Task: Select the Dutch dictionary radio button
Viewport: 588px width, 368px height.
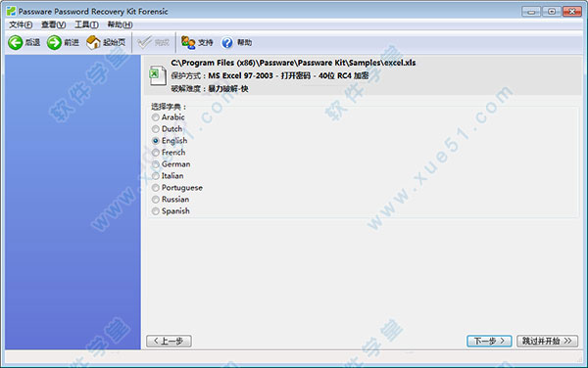Action: [156, 129]
